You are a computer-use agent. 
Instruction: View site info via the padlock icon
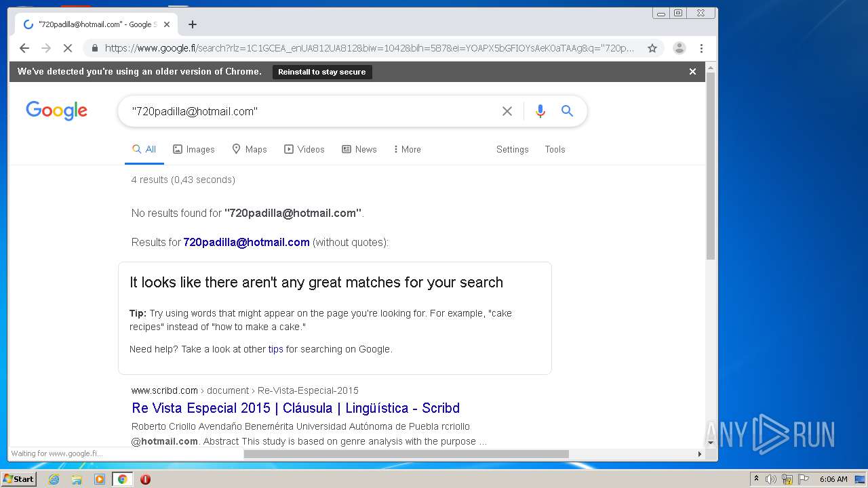[x=95, y=48]
